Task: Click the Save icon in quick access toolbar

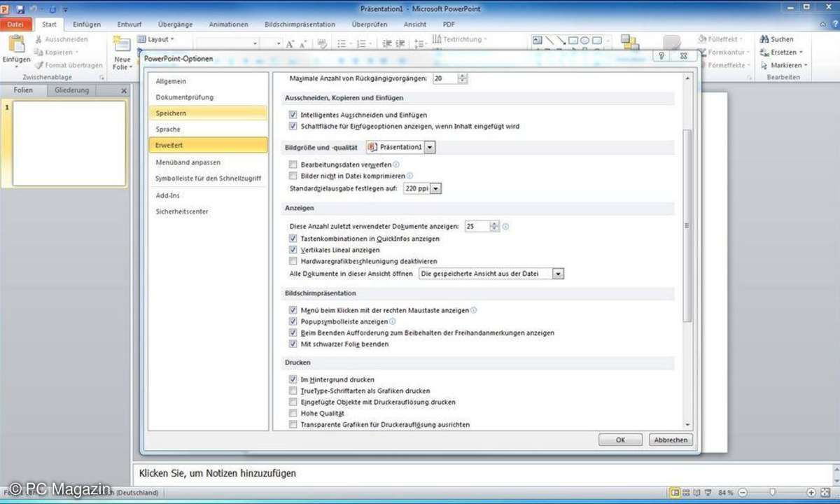Action: [20, 8]
